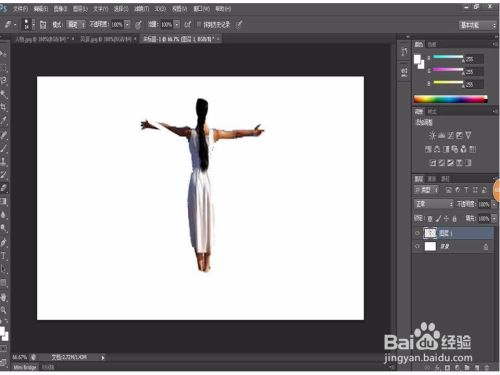This screenshot has height=375, width=500.
Task: Toggle pixel layer filter in Layers panel
Action: (x=449, y=190)
